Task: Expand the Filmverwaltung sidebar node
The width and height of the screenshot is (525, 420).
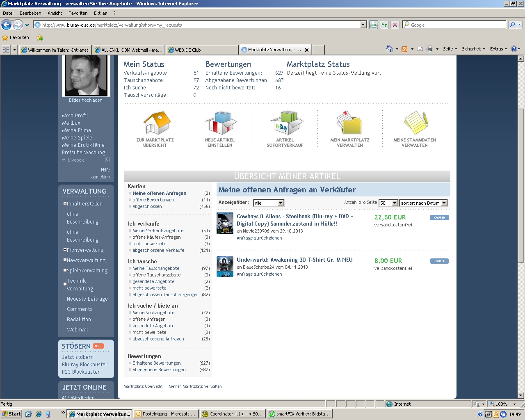Action: coord(65,250)
